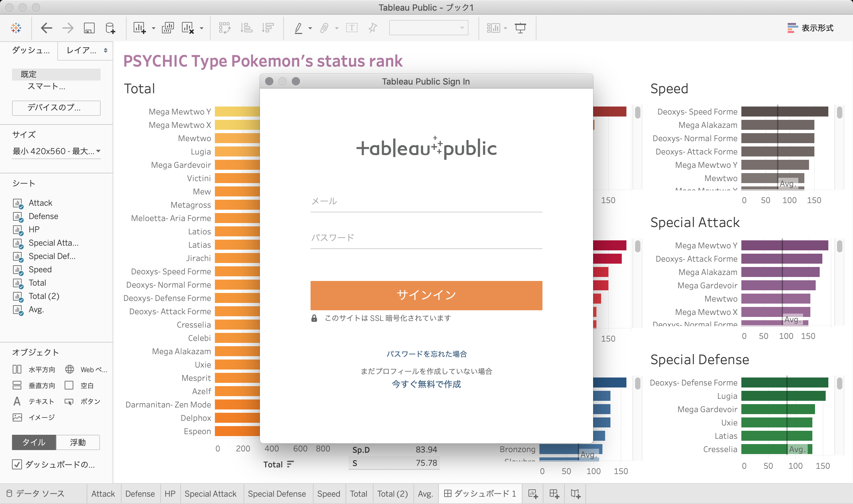
Task: Open the fit mode dropdown in toolbar
Action: [428, 28]
